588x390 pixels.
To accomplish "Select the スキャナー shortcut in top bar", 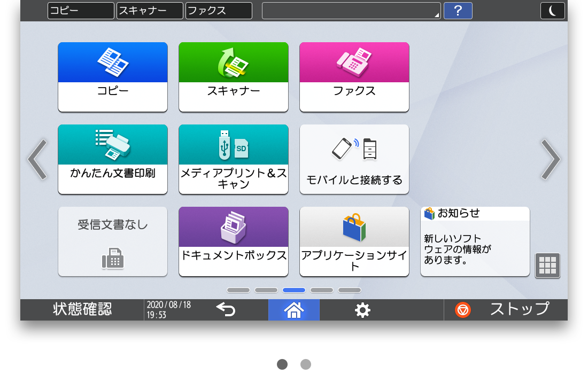I will point(150,11).
